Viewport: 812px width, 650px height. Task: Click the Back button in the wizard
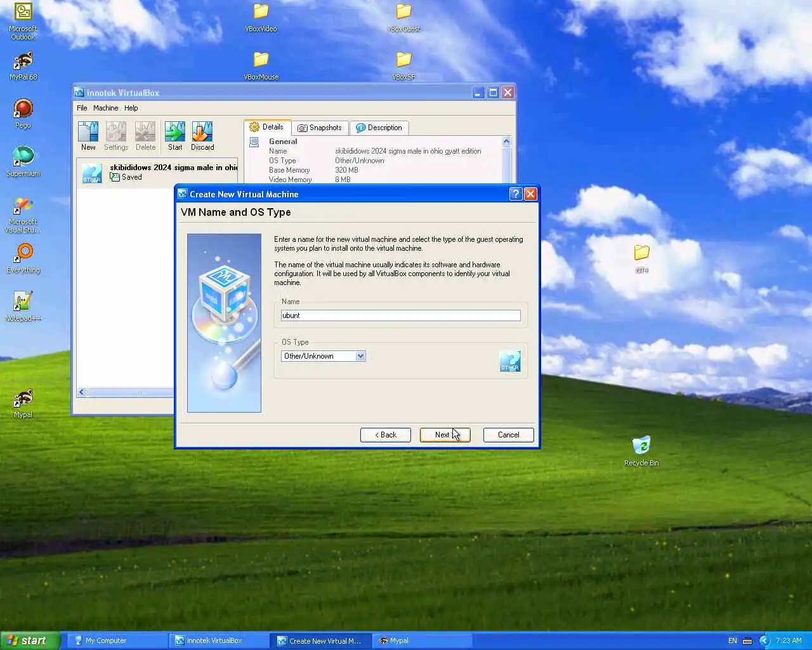(x=386, y=435)
